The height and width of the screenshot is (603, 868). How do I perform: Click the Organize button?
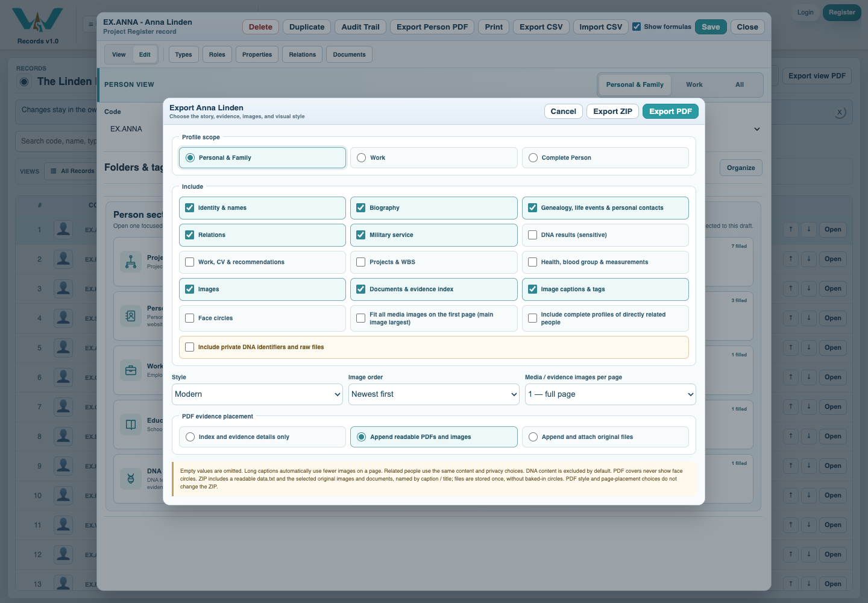point(741,168)
